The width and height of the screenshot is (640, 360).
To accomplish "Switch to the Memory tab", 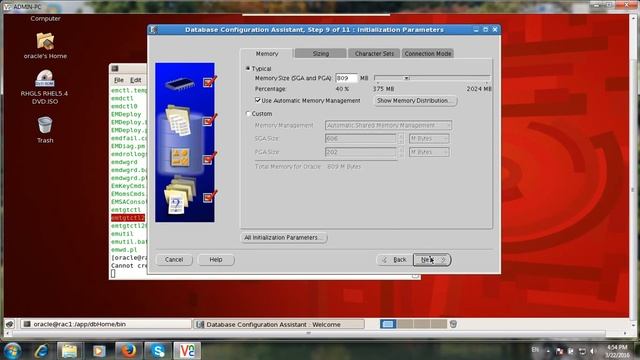I will pyautogui.click(x=267, y=53).
